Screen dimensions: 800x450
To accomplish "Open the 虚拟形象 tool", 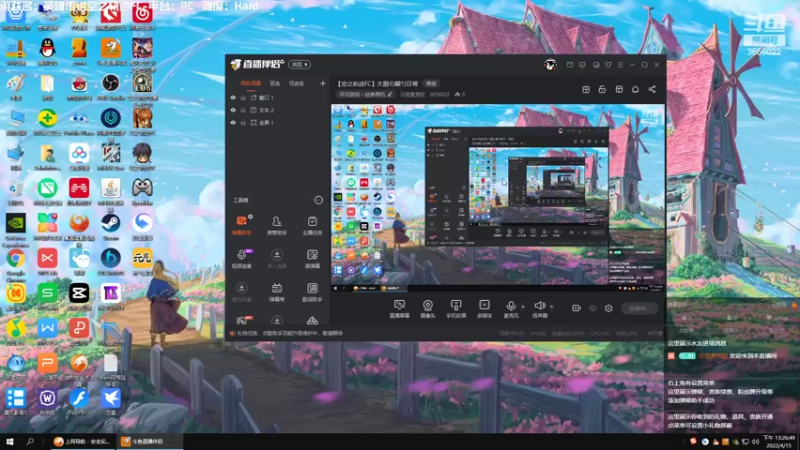I will pos(241,292).
